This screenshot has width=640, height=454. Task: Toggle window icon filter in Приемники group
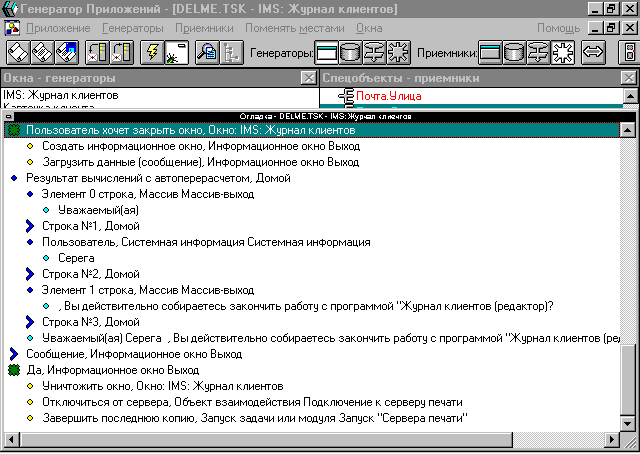point(491,52)
